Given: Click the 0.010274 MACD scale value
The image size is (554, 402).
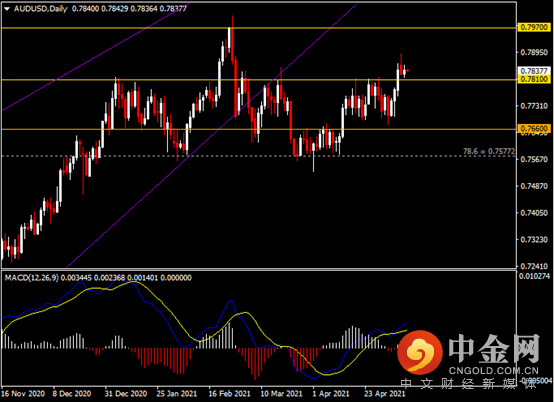Looking at the screenshot, I should [x=534, y=276].
